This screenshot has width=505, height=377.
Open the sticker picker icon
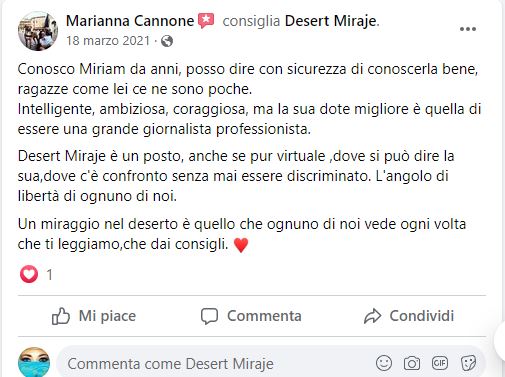point(468,363)
